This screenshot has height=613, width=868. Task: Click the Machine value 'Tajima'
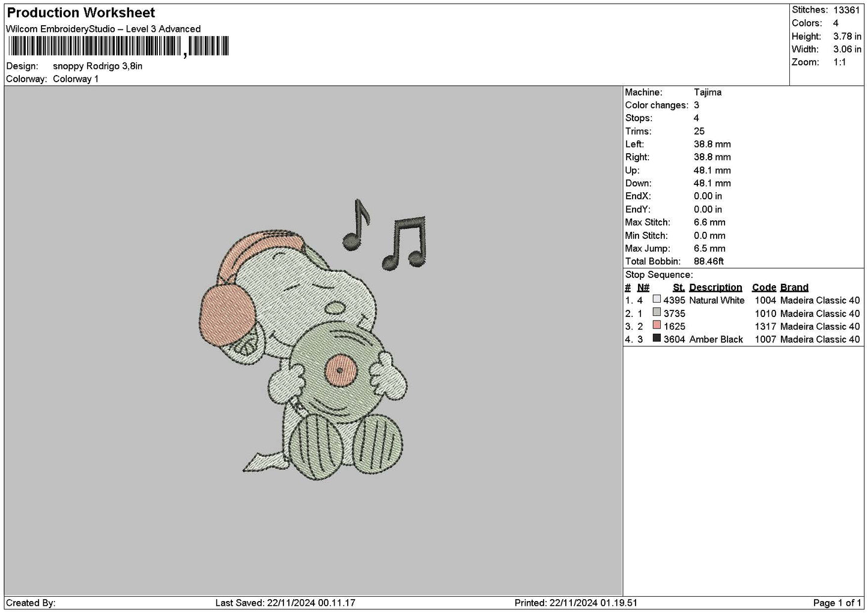[708, 92]
